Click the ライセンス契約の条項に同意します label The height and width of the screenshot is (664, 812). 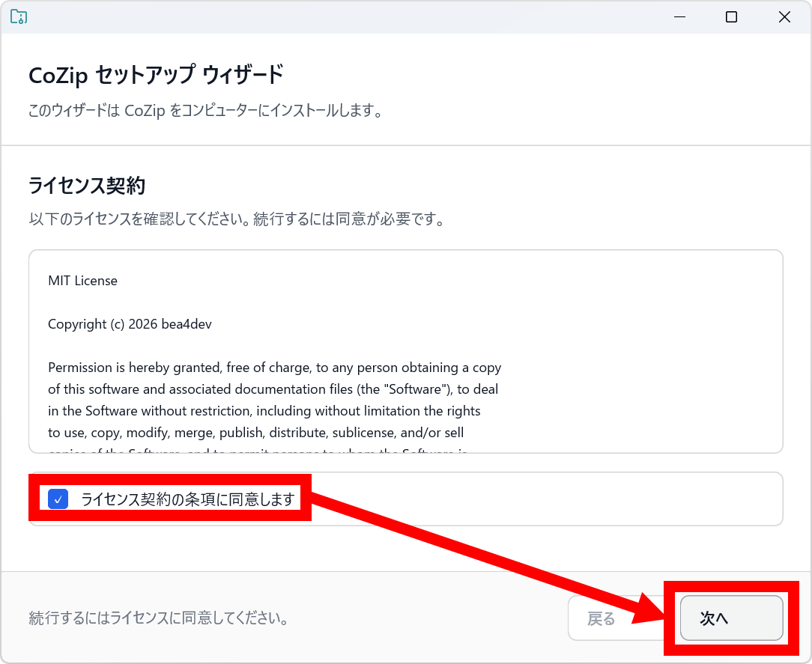click(187, 499)
